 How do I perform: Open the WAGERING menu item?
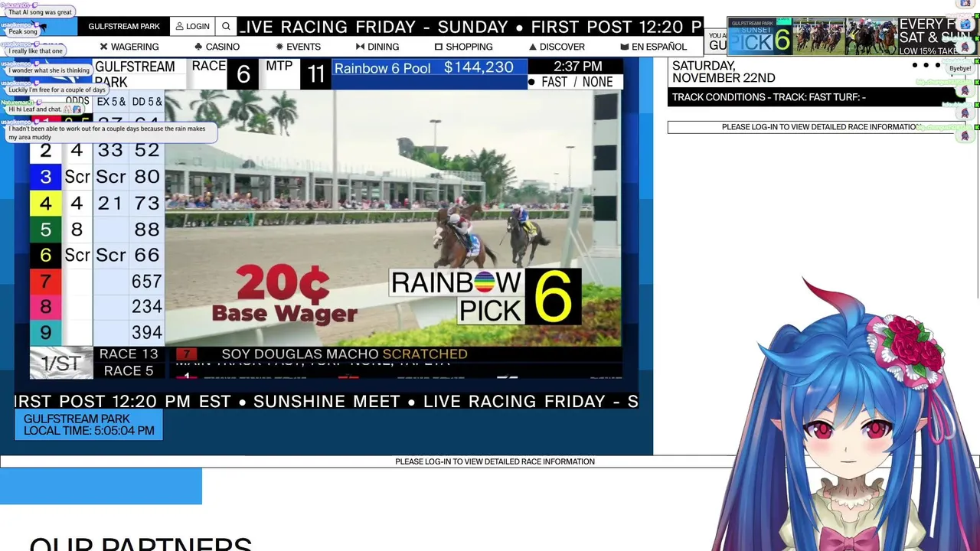(129, 47)
